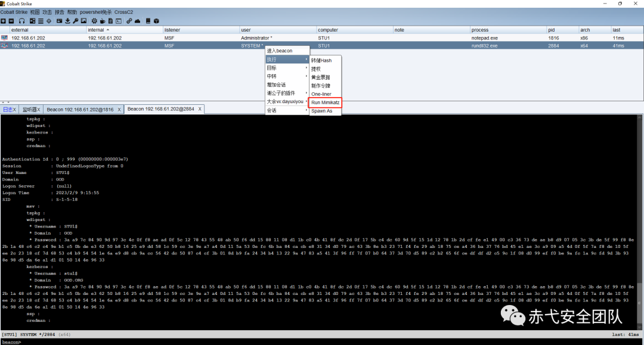This screenshot has height=345, width=644.
Task: Open the 攻击 menu
Action: (x=47, y=13)
